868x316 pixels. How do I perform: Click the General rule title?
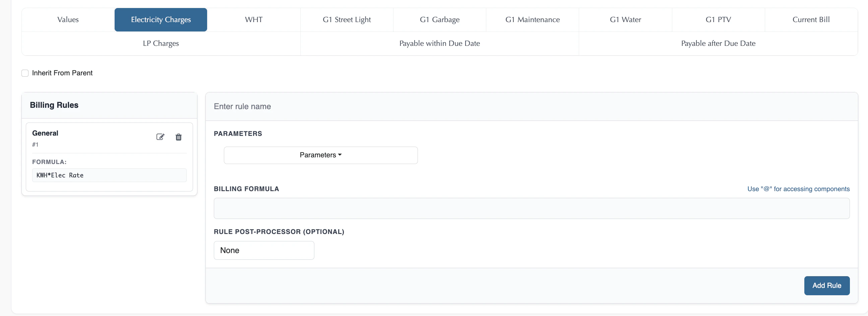click(x=45, y=133)
